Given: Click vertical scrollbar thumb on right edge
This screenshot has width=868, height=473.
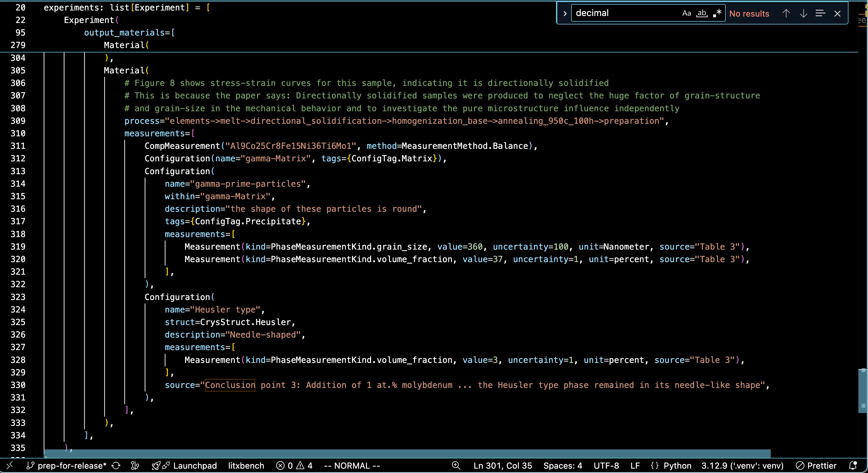Looking at the screenshot, I should point(862,391).
